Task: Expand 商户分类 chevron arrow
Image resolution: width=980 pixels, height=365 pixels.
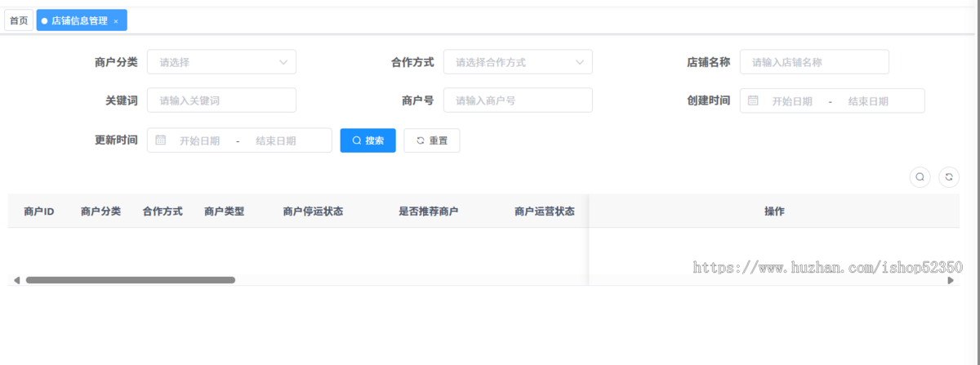Action: coord(283,62)
